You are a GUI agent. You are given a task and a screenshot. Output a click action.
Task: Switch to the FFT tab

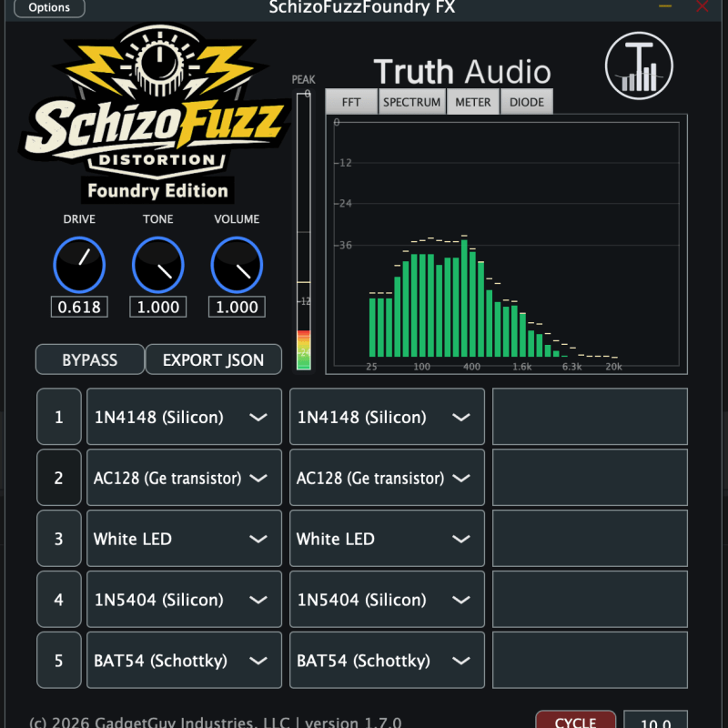[351, 102]
